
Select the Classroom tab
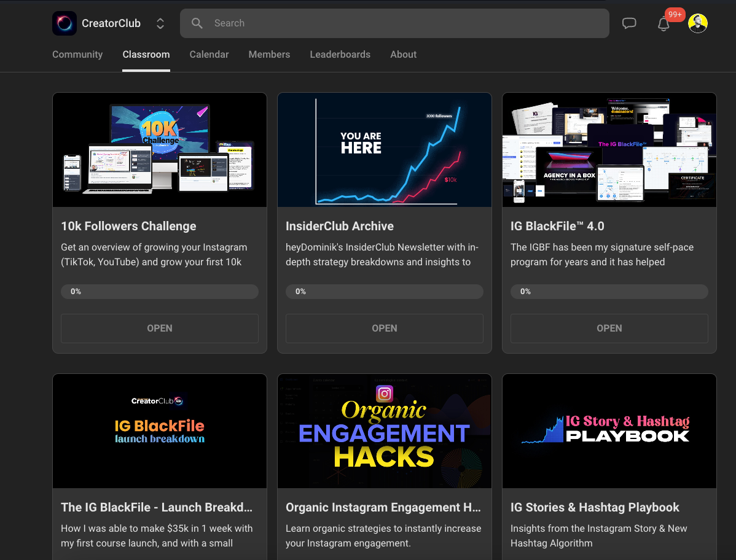coord(146,55)
